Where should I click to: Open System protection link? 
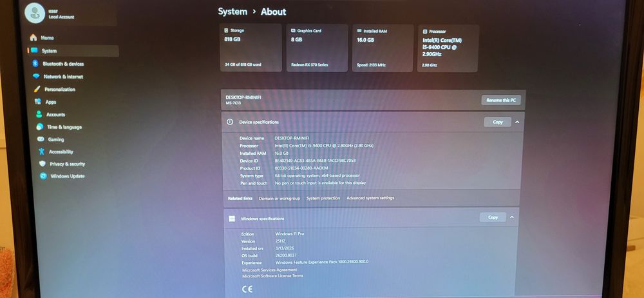click(x=323, y=199)
